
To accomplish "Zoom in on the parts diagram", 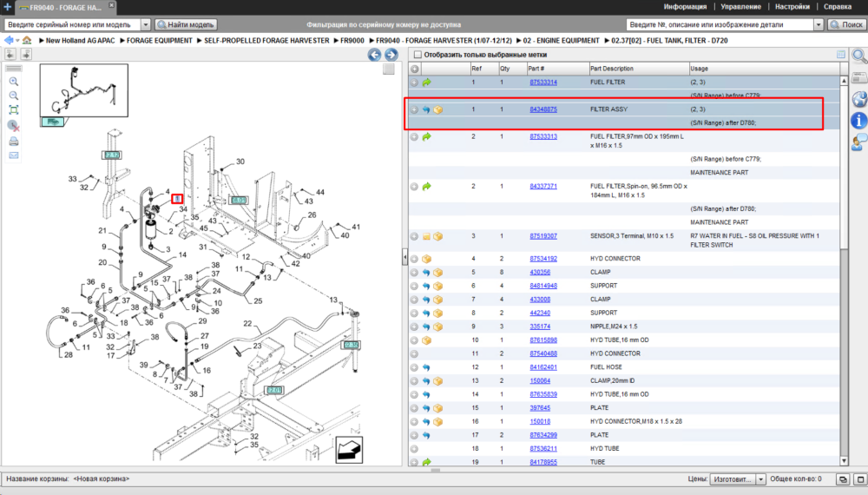I will point(14,82).
